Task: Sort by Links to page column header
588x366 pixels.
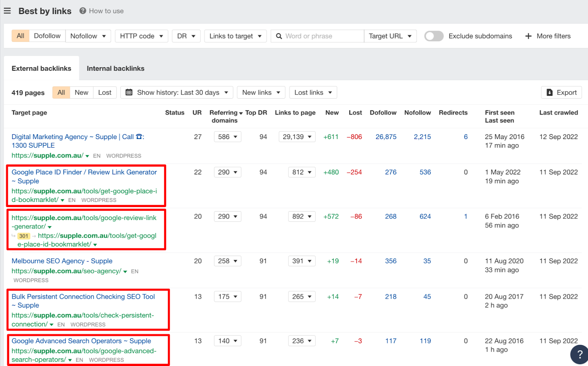Action: pos(295,113)
